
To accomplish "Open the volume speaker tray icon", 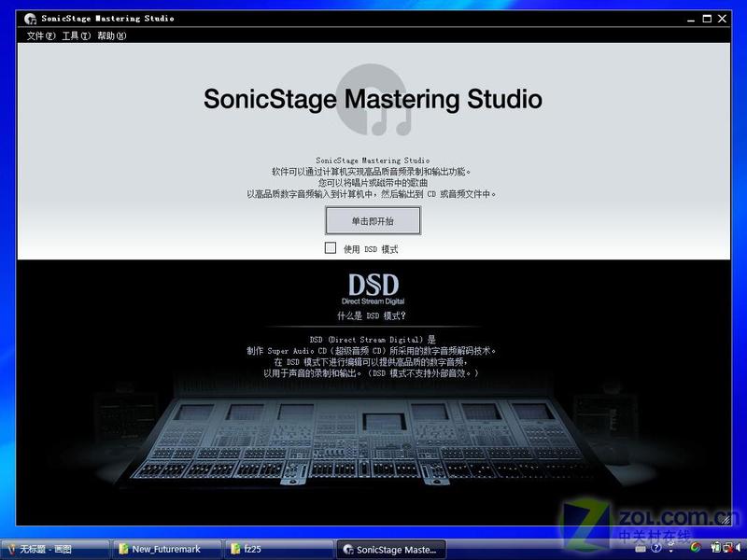I will 739,548.
